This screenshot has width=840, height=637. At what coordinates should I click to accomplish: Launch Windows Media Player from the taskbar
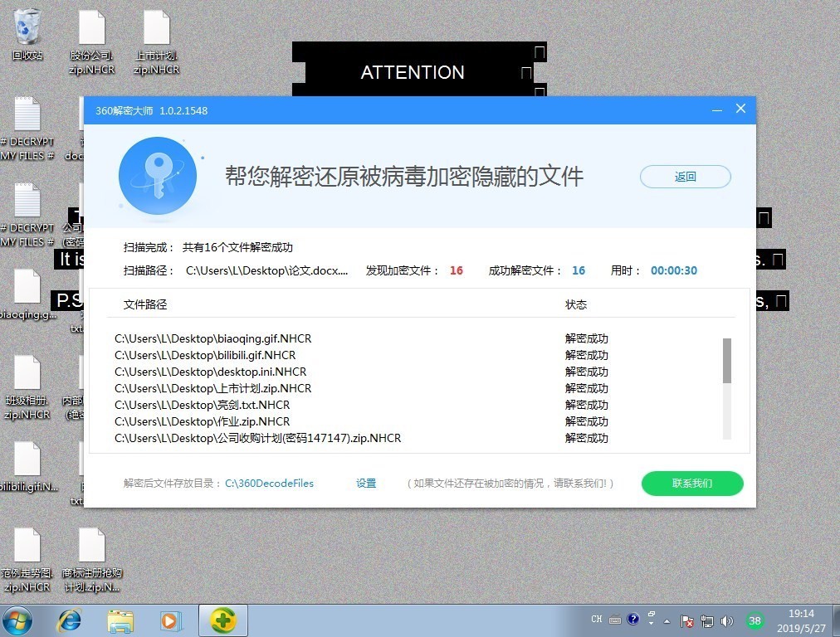pos(170,621)
